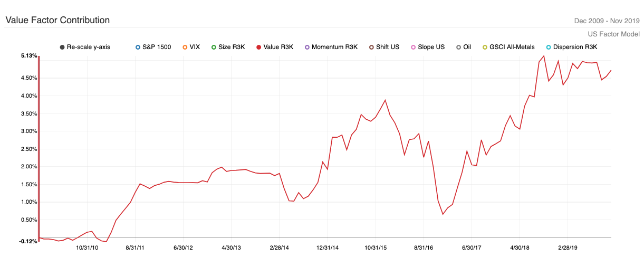Enable Momentum R3K series
Viewport: 644px width, 276px height.
331,47
